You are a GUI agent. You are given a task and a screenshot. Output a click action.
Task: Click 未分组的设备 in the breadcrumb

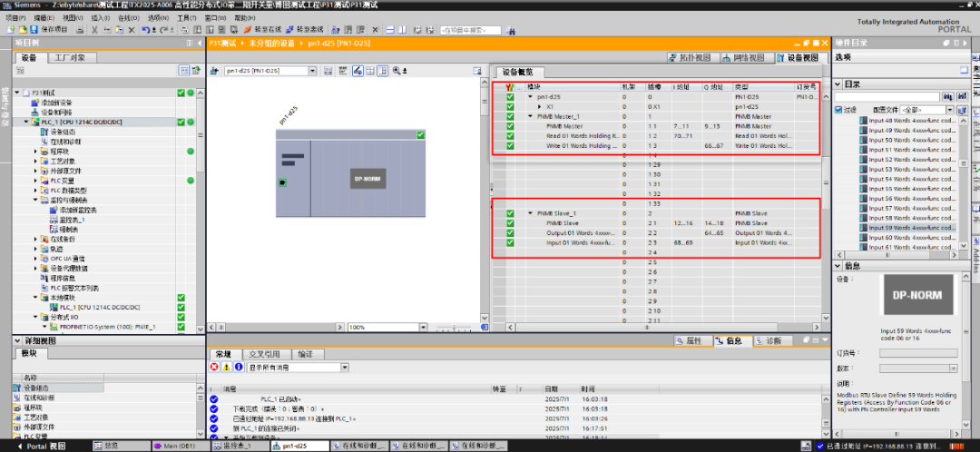272,44
